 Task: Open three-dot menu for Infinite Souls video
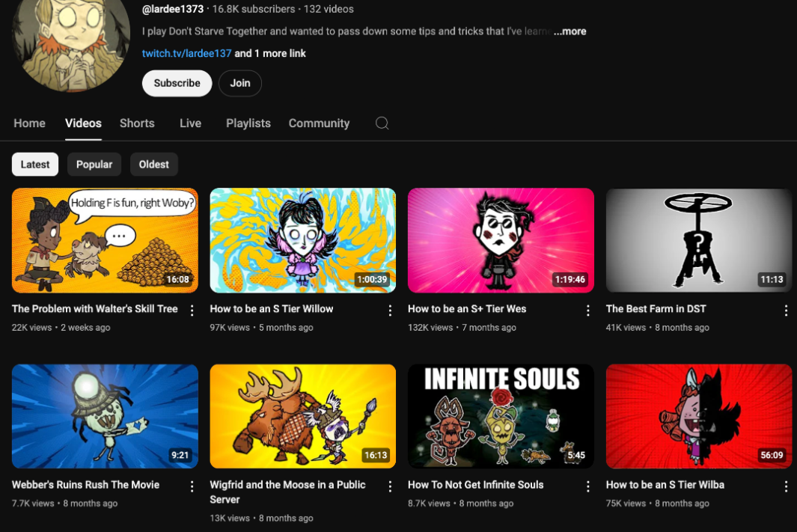coord(588,486)
